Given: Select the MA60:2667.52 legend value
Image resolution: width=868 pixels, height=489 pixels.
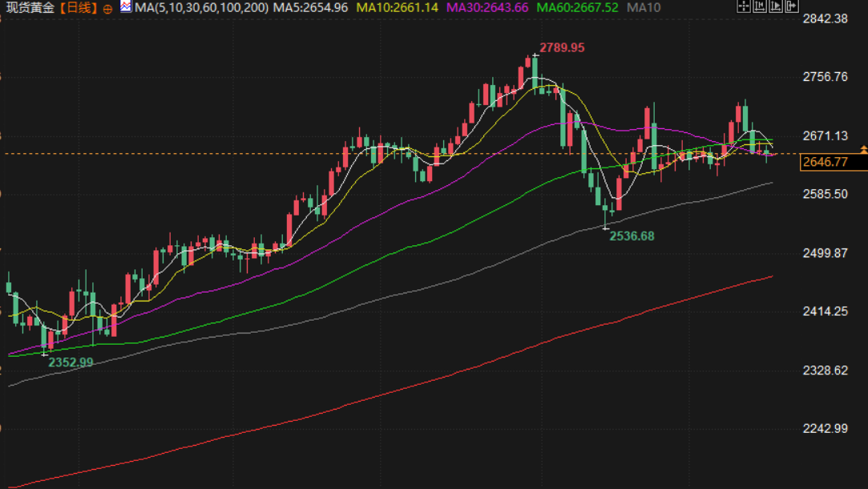Looking at the screenshot, I should (x=577, y=8).
